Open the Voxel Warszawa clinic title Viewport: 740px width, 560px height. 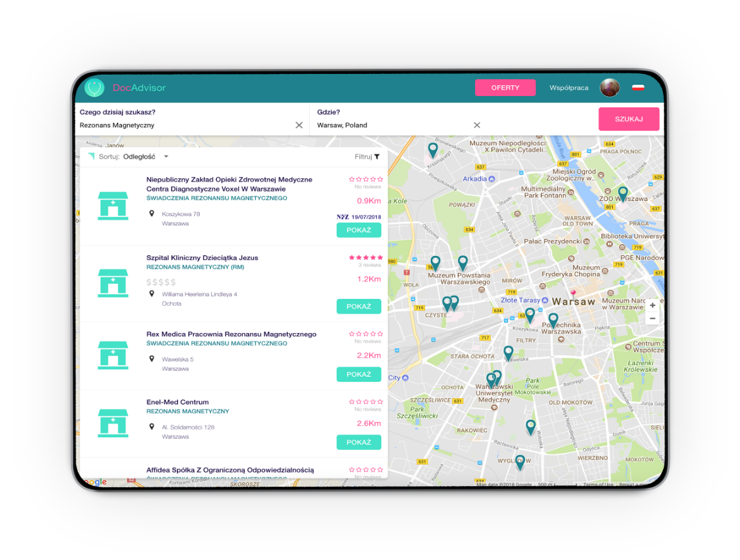click(230, 184)
